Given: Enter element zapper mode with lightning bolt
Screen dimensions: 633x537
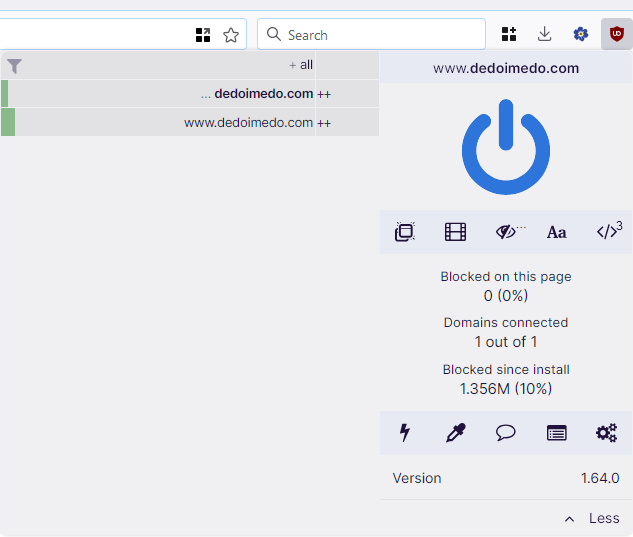Looking at the screenshot, I should [405, 433].
